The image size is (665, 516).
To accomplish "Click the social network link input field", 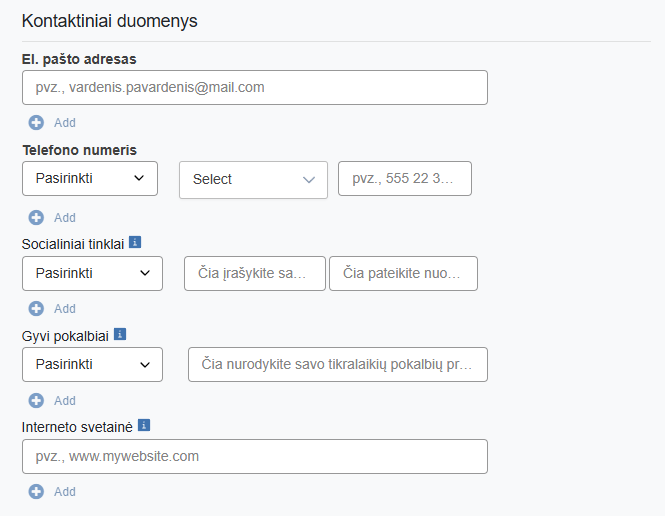I will [403, 273].
